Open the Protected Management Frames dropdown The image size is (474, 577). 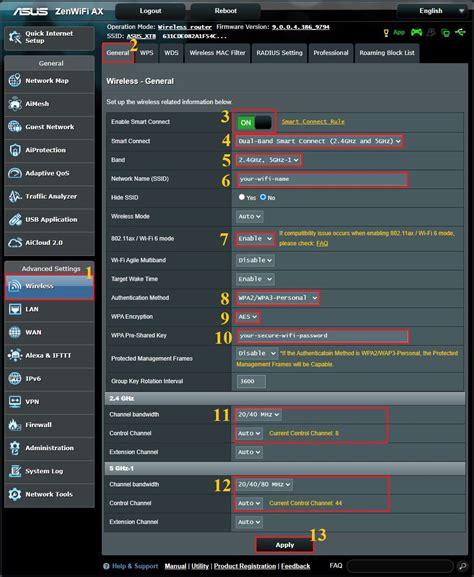(257, 353)
